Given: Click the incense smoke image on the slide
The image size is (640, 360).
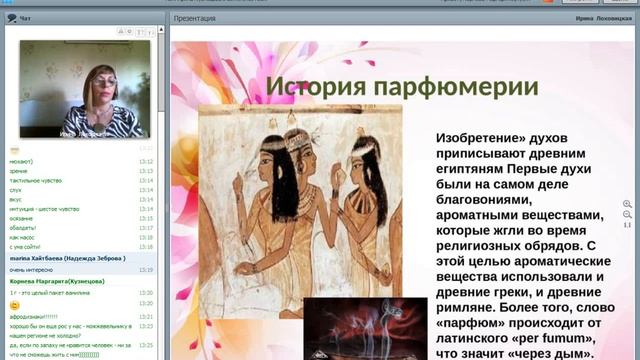Looking at the screenshot, I should coord(365,329).
